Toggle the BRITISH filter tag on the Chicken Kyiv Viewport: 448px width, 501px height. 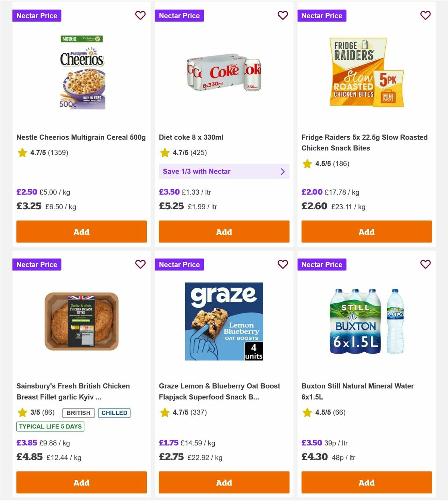tap(78, 413)
